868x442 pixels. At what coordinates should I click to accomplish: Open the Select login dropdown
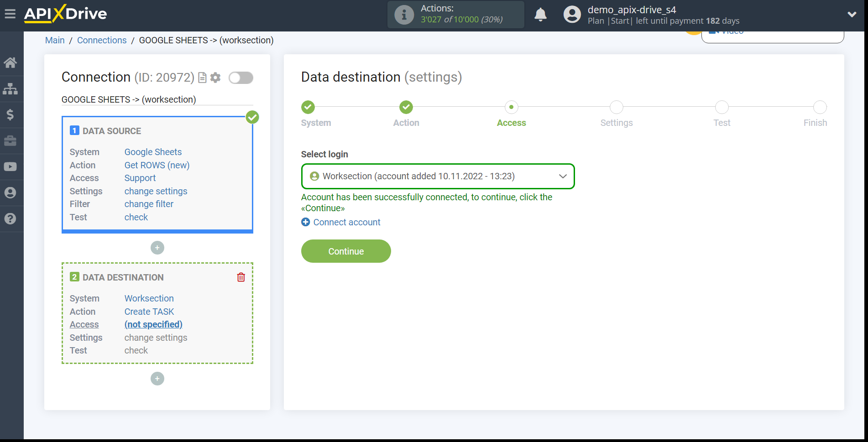(438, 176)
